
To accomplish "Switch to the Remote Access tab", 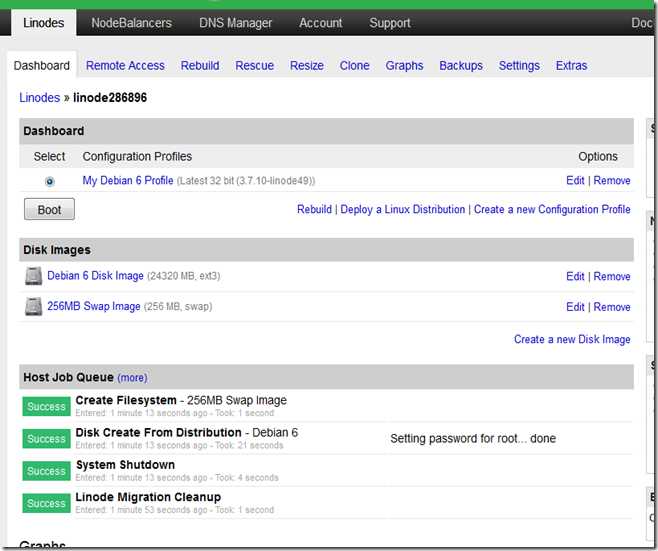I will 125,65.
